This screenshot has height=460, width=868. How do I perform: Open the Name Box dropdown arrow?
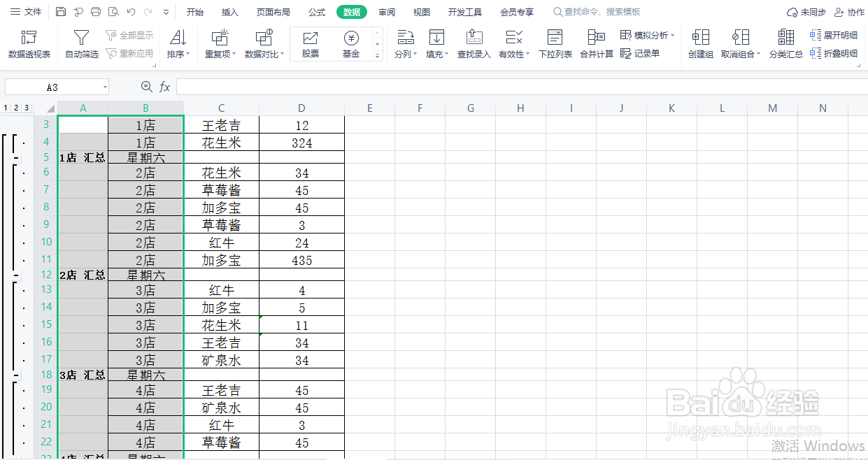105,87
